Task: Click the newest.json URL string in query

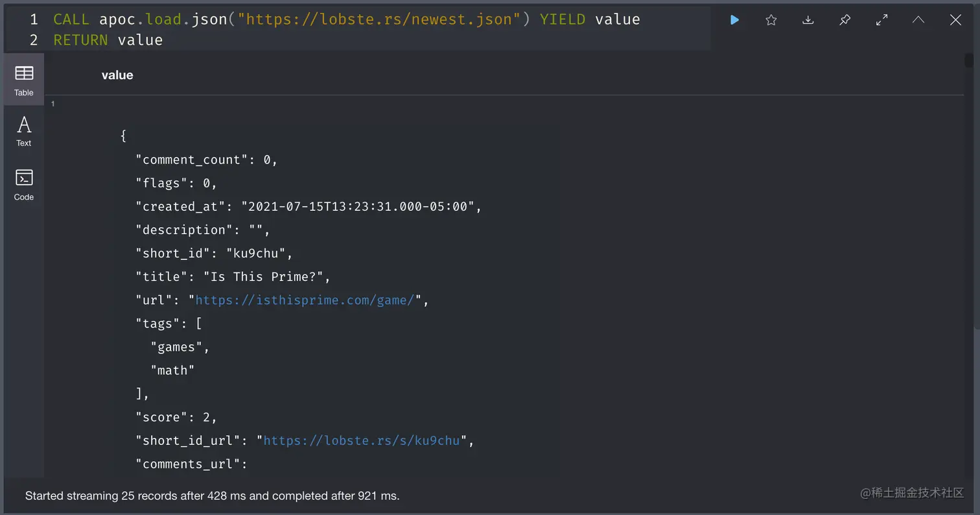Action: coord(379,19)
